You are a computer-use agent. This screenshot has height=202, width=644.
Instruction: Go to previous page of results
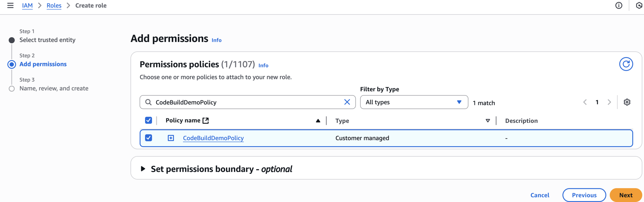(585, 102)
